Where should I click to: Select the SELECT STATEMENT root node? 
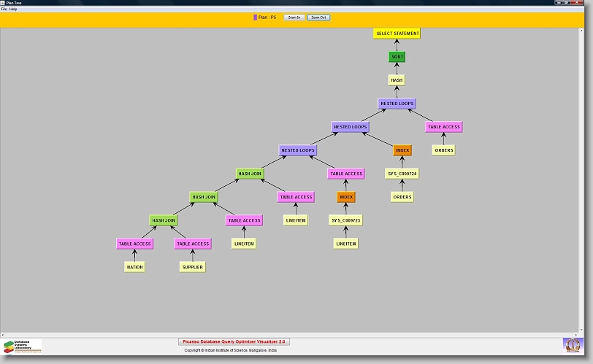[x=397, y=34]
